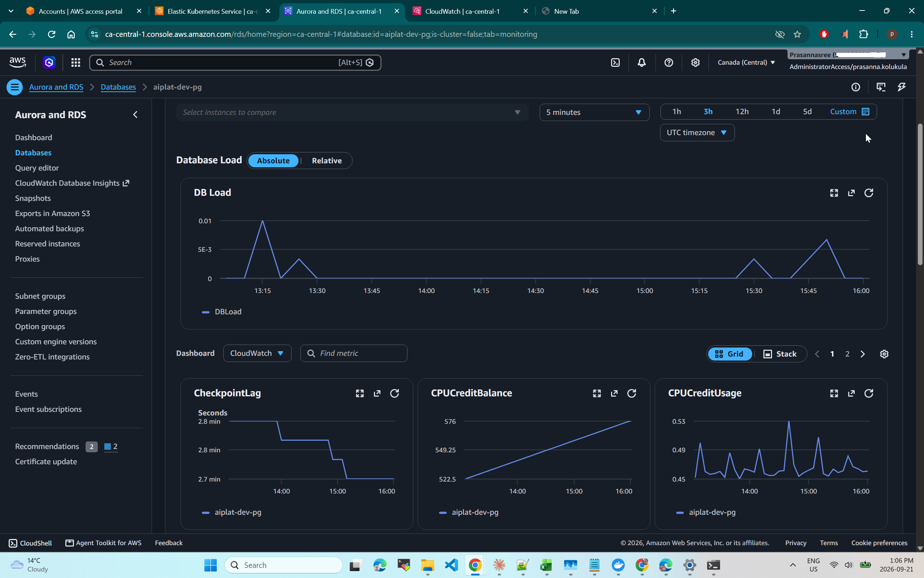Switch Database Load to Absolute
The height and width of the screenshot is (578, 924).
(x=273, y=160)
